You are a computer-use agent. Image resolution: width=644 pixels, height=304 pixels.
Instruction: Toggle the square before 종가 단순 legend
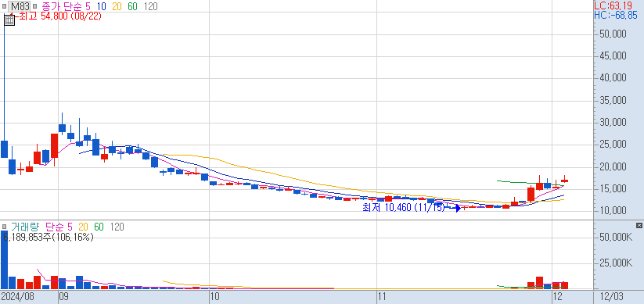[34, 6]
